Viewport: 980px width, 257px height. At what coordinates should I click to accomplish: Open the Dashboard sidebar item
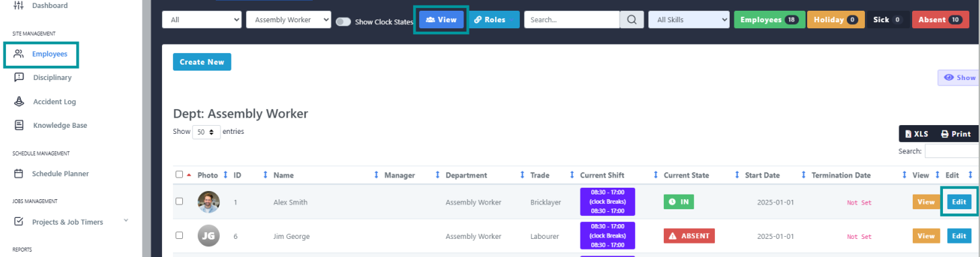tap(50, 5)
